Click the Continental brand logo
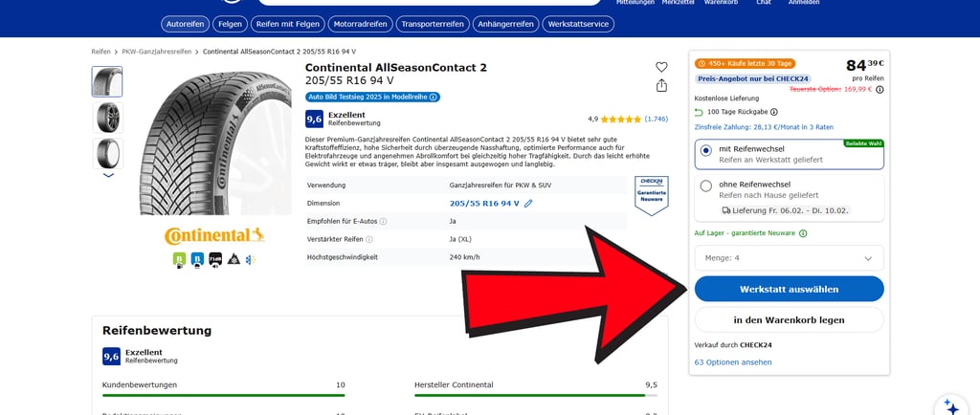This screenshot has width=980, height=415. (214, 235)
